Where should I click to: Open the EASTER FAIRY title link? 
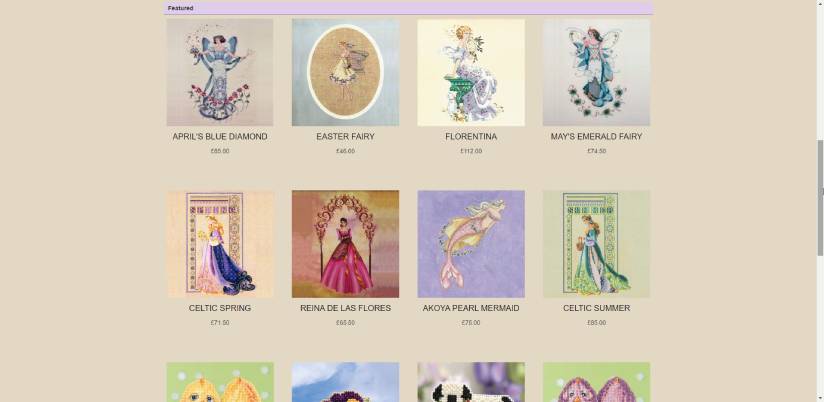(x=345, y=137)
